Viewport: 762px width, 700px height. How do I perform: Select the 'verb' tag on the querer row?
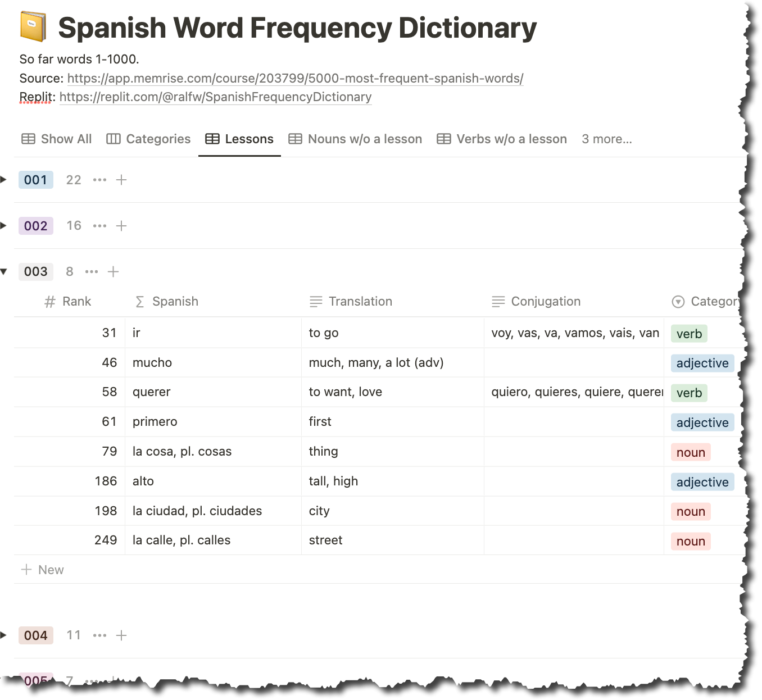tap(689, 393)
